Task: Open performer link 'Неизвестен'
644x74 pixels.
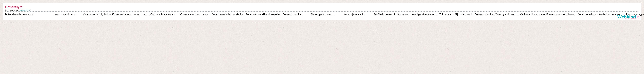Action: tap(24, 10)
